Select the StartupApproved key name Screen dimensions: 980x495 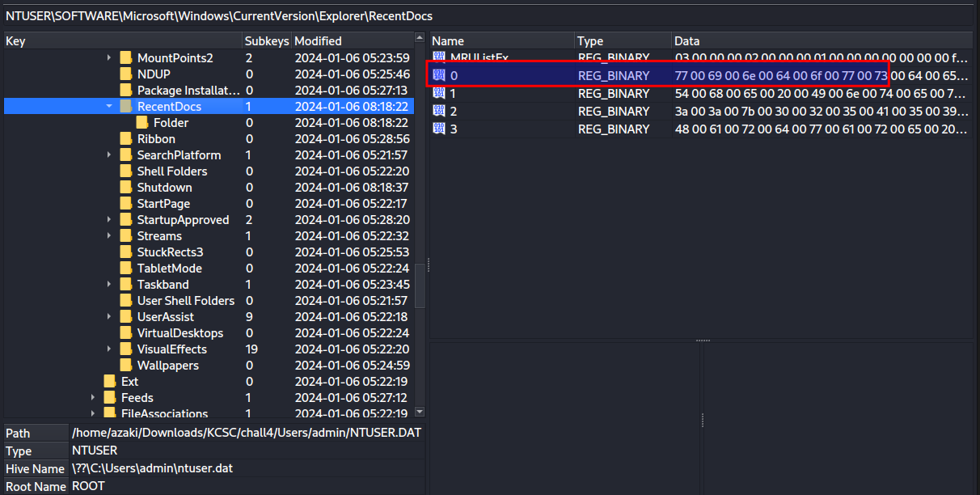(183, 219)
